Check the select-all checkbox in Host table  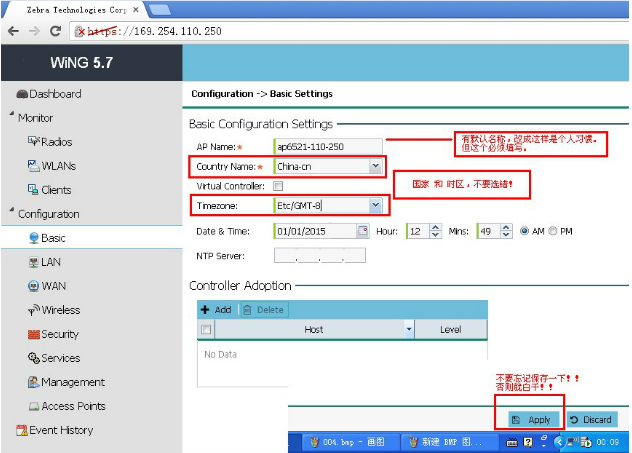point(206,329)
